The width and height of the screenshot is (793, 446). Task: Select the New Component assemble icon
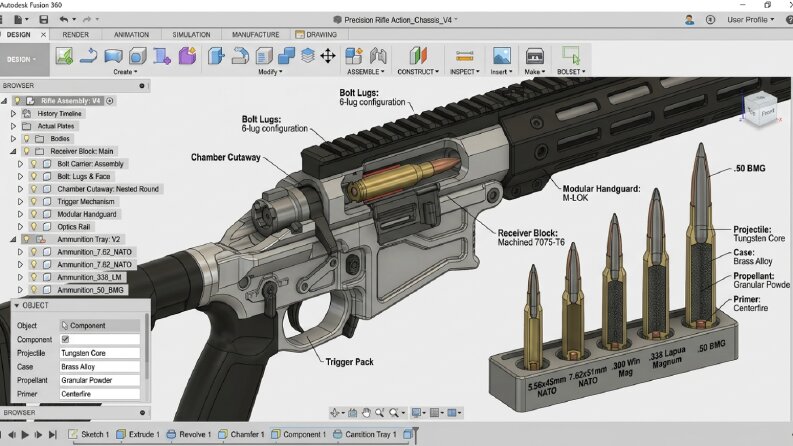coord(354,56)
